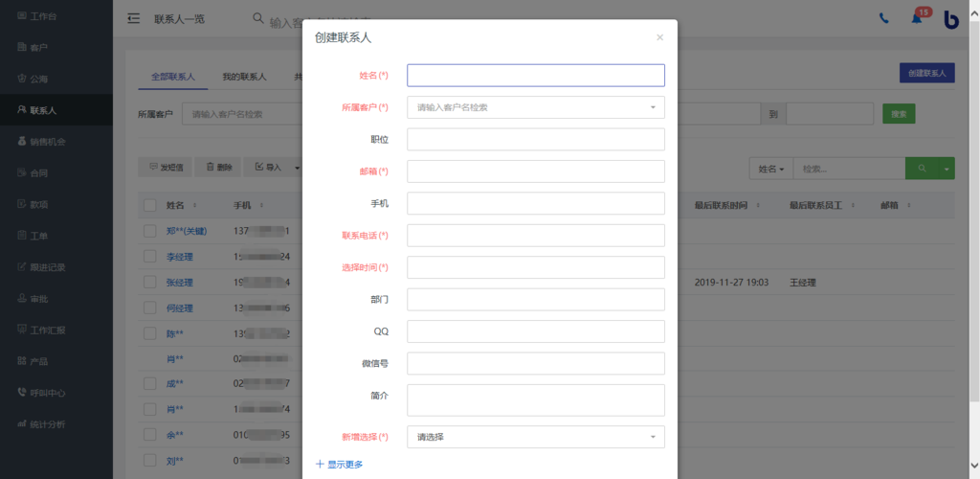
Task: Focus the 姓名 input in dialog
Action: point(536,75)
